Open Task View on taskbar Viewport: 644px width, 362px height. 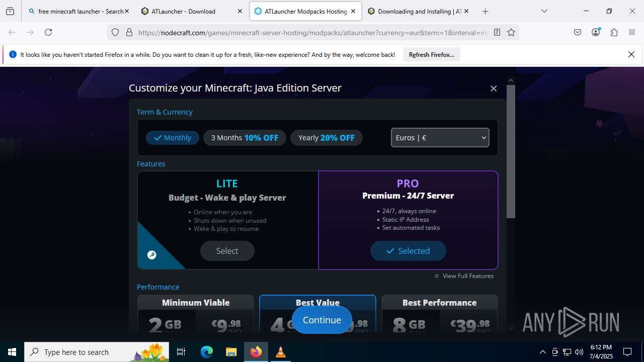pyautogui.click(x=181, y=352)
